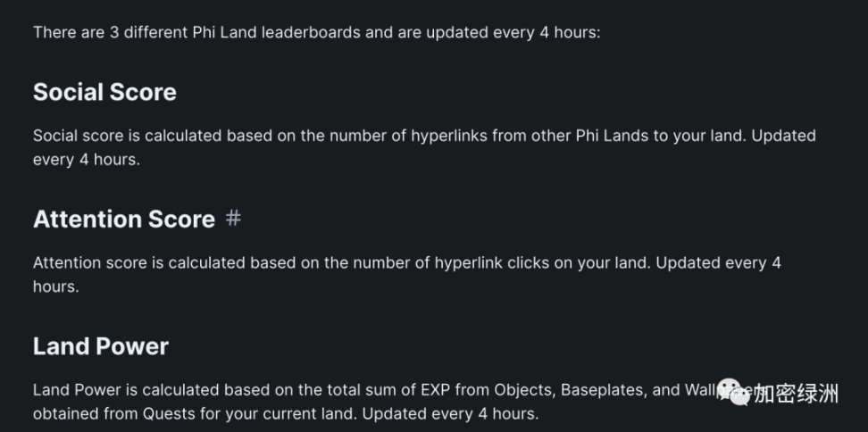
Task: Click the Social score description paragraph
Action: [424, 147]
